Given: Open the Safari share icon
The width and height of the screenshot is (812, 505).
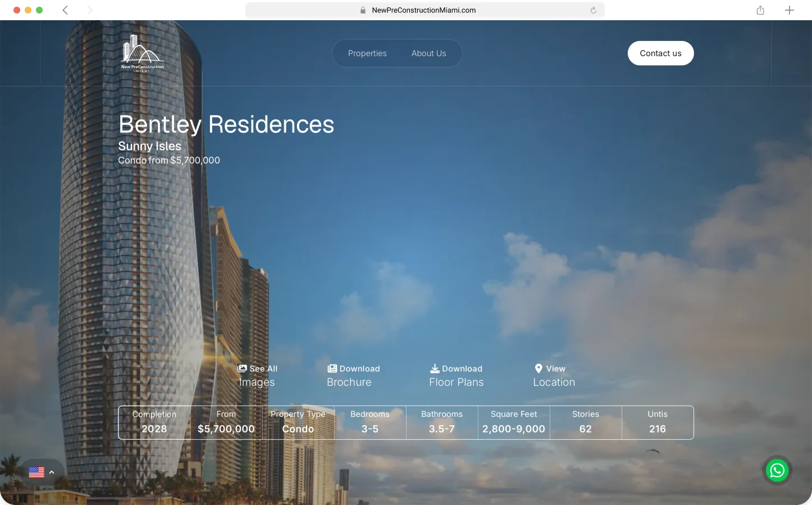Looking at the screenshot, I should (x=760, y=10).
